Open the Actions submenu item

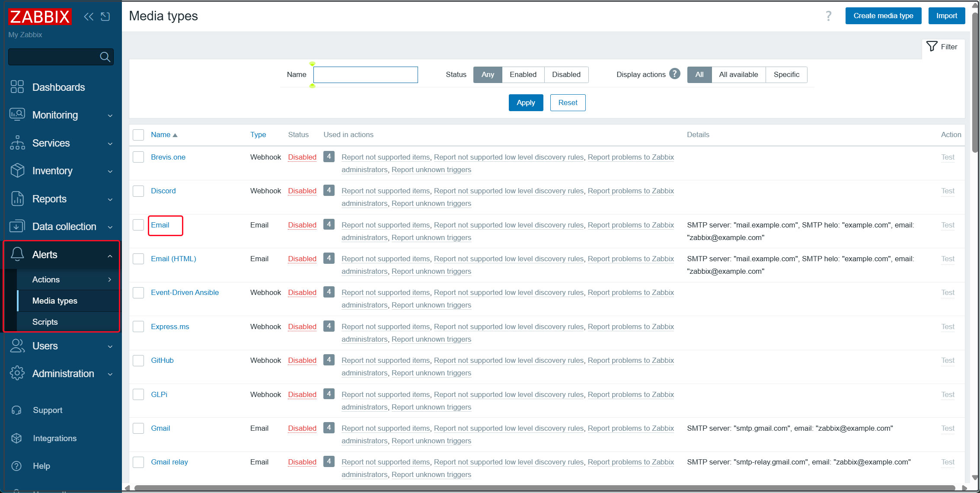[x=46, y=279]
